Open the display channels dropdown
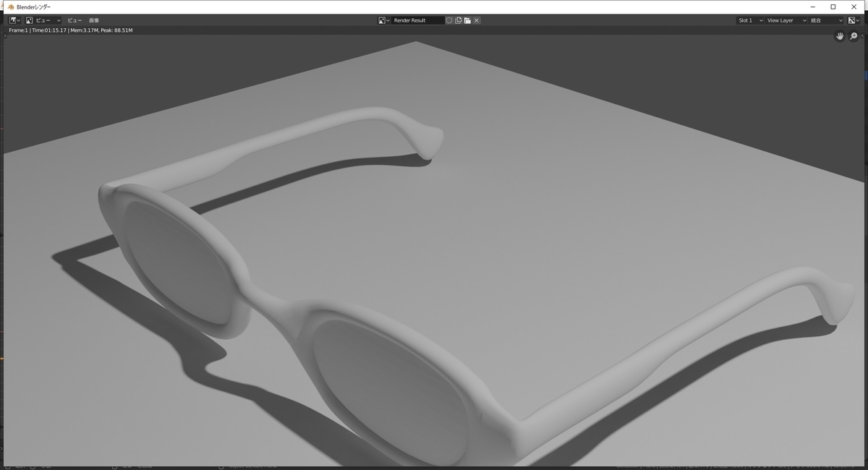The height and width of the screenshot is (470, 868). (855, 20)
